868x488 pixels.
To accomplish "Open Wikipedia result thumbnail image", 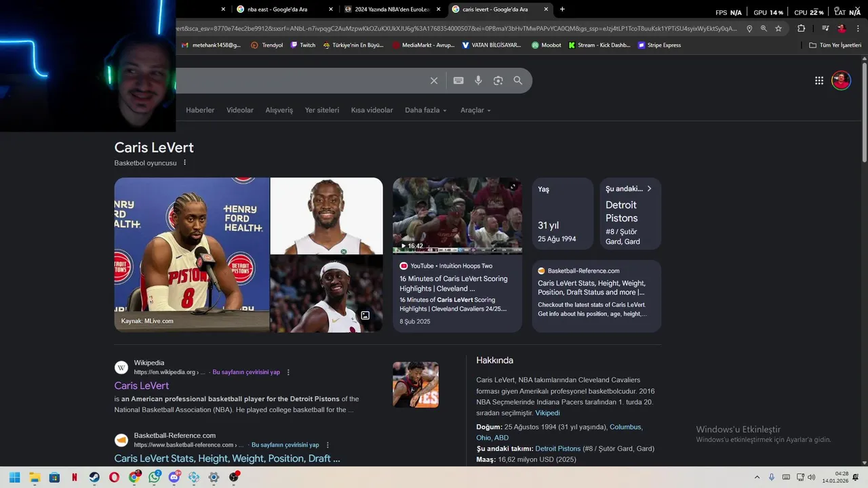I will 416,385.
